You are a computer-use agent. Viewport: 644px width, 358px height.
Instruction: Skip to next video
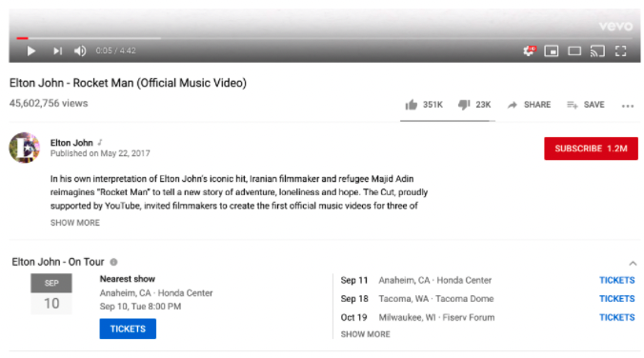[57, 50]
